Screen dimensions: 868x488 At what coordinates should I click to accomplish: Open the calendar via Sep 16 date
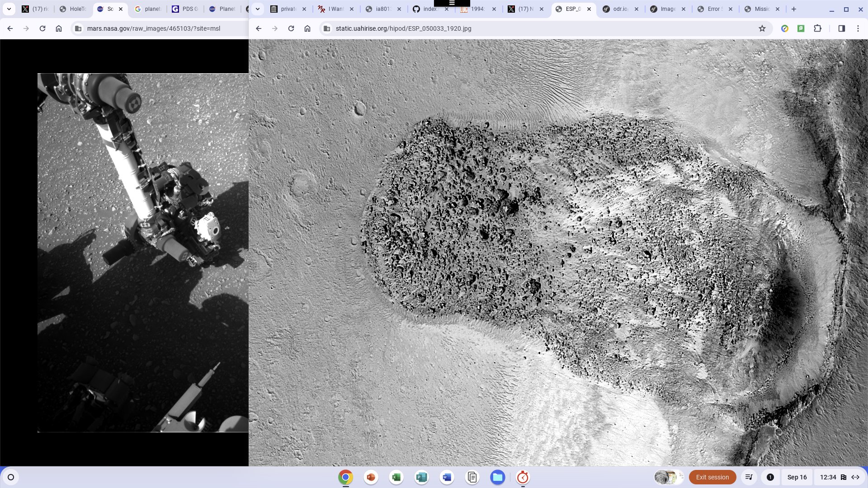(x=797, y=477)
